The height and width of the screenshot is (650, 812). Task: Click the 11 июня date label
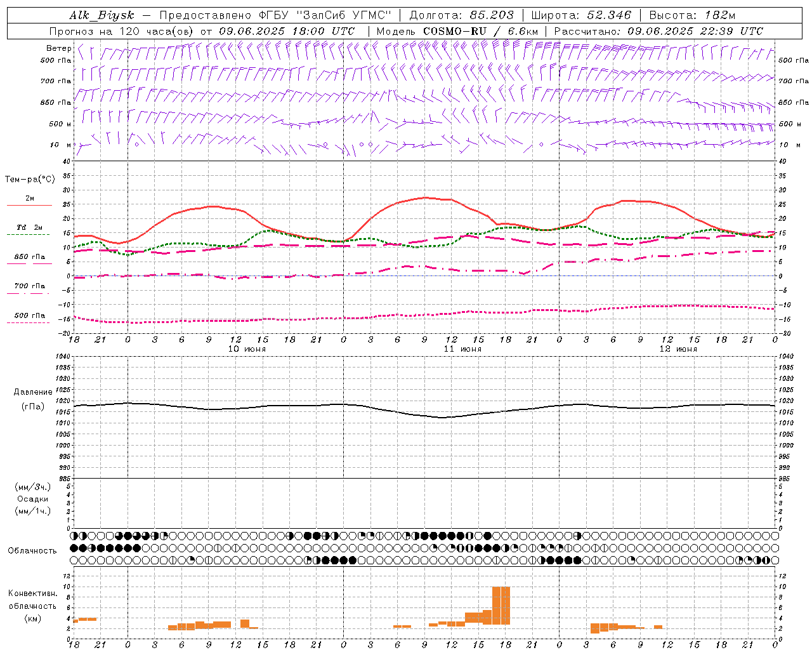[462, 349]
